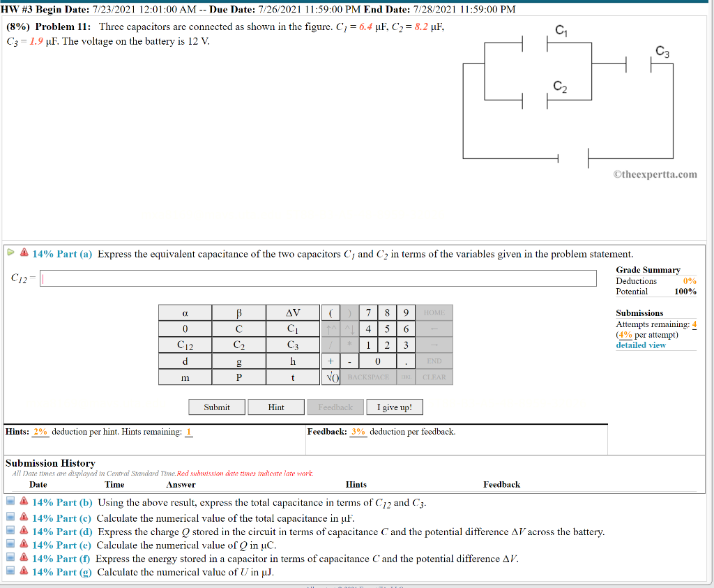Open 14% Part (c) heading

coord(61,518)
